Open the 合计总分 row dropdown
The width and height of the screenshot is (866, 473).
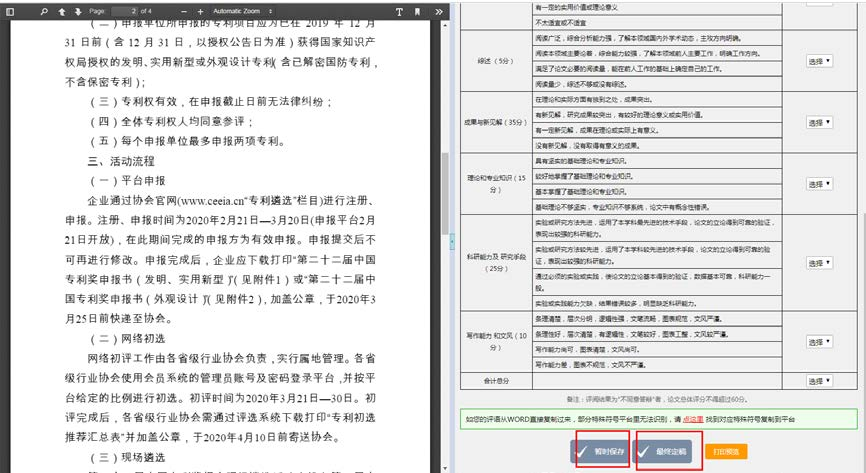click(x=820, y=381)
